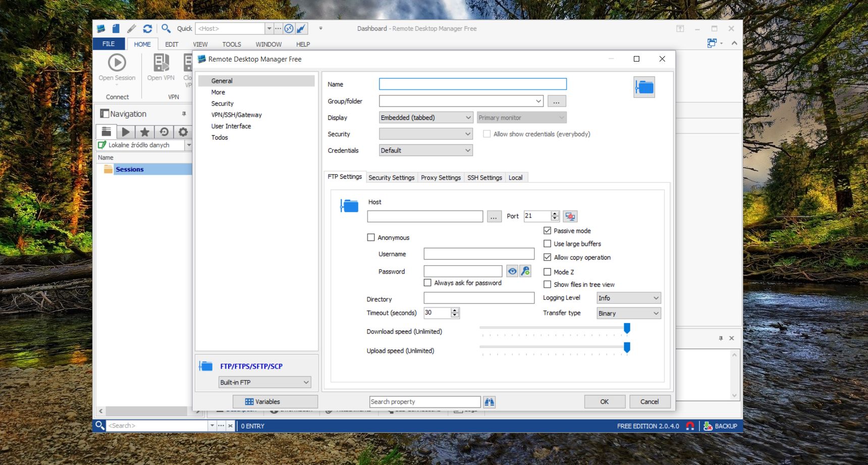The width and height of the screenshot is (868, 465).
Task: Select the Sessions folder in Navigation tree
Action: [130, 169]
